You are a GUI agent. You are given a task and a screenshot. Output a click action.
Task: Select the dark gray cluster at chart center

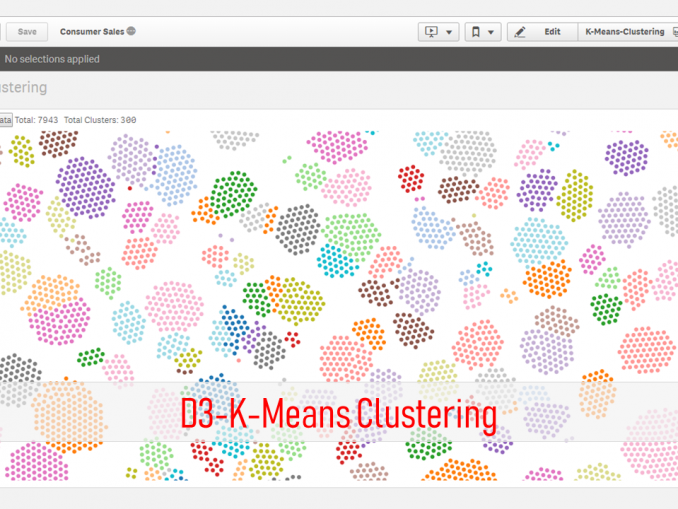pyautogui.click(x=296, y=229)
